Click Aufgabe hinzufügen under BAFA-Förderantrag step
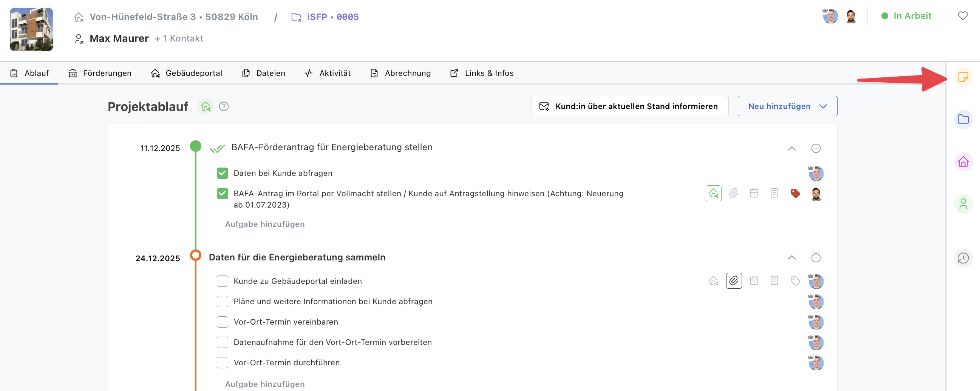980x391 pixels. [265, 224]
